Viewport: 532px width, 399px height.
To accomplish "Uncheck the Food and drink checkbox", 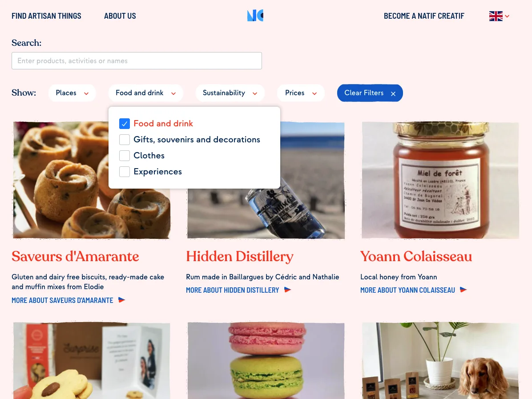I will pos(125,124).
